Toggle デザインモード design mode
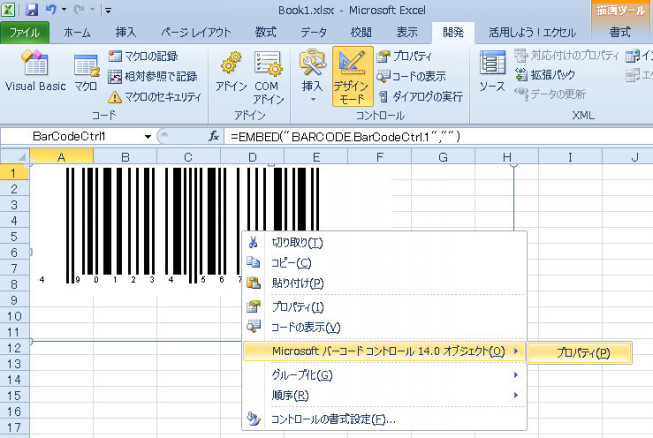 coord(352,77)
